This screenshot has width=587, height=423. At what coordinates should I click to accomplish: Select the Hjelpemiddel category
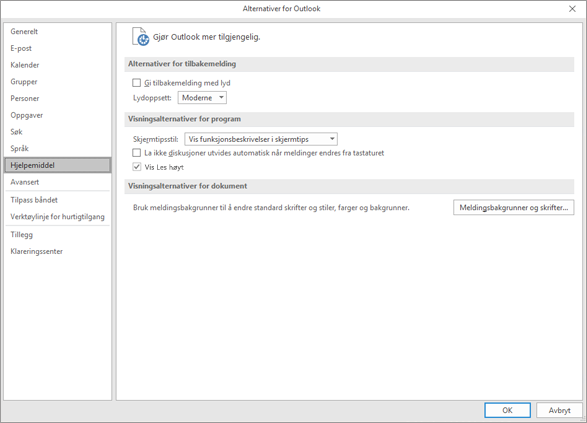coord(58,165)
